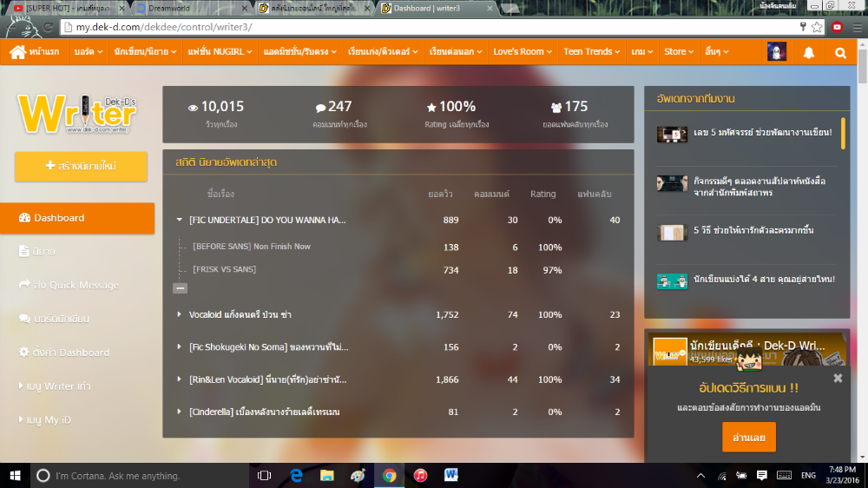
Task: Expand the Rin&Len Vocaloid story row
Action: (x=179, y=379)
